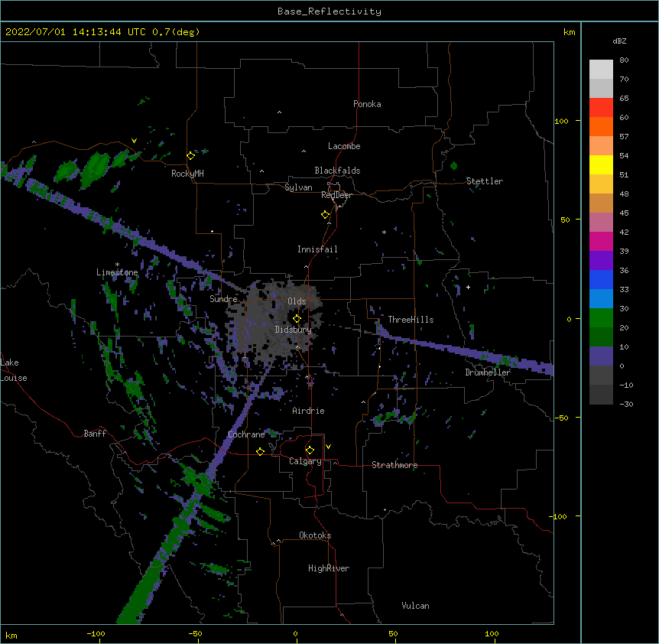The image size is (659, 644).
Task: Click the dBZ legend heading
Action: pos(619,41)
